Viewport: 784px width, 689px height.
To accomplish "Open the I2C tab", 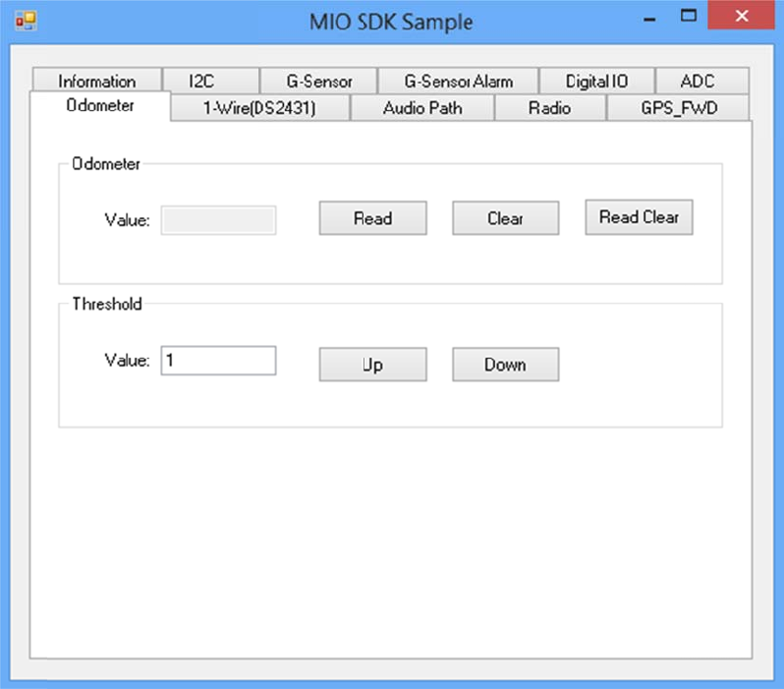I will click(x=210, y=81).
